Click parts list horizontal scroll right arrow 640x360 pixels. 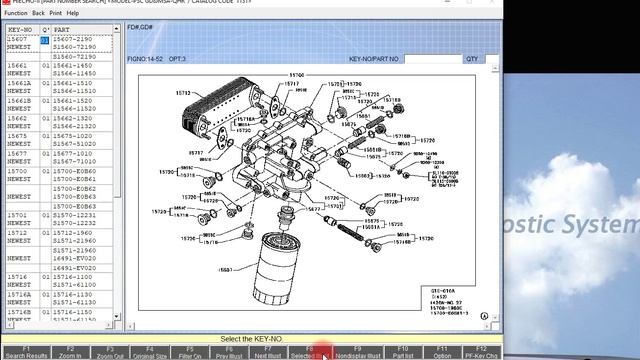click(109, 325)
